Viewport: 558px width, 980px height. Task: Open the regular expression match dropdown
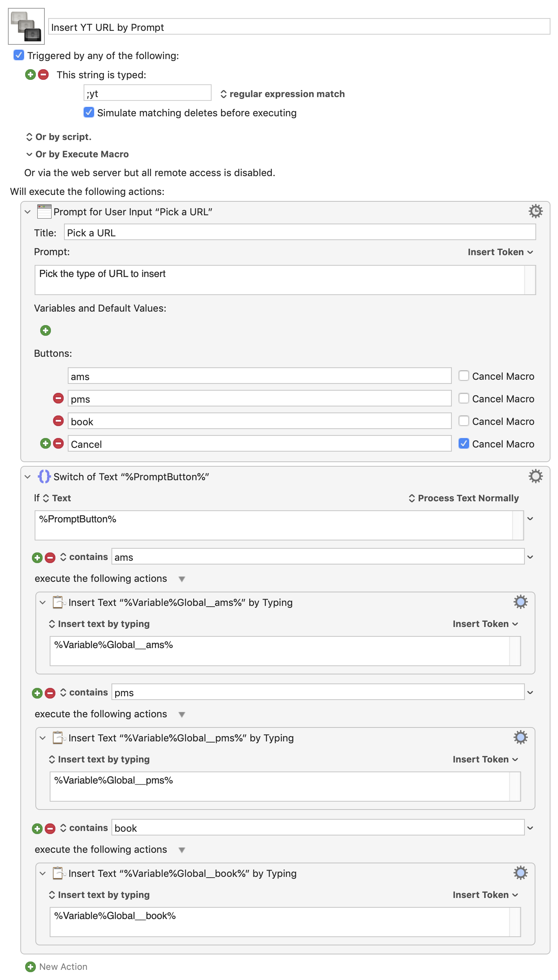[x=283, y=94]
